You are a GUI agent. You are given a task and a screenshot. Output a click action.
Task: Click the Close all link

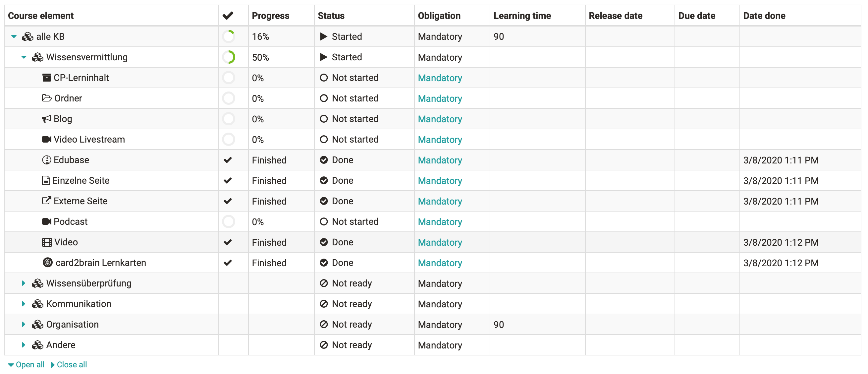[69, 365]
